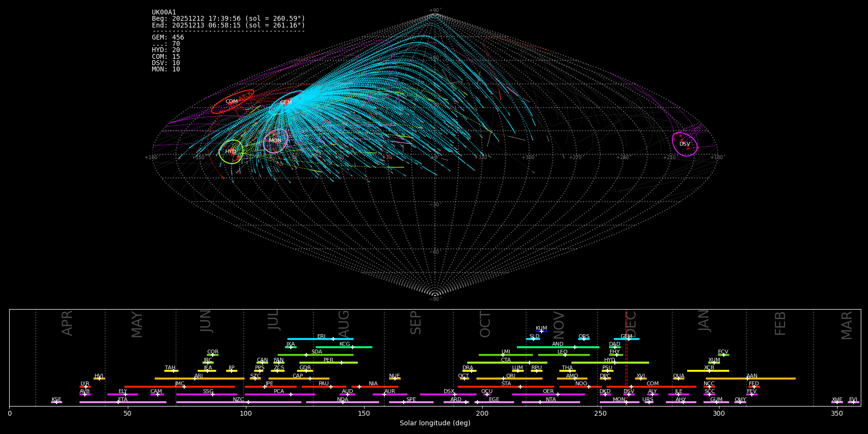Click the 350 tick label on longitude axis
This screenshot has width=868, height=434.
[837, 414]
